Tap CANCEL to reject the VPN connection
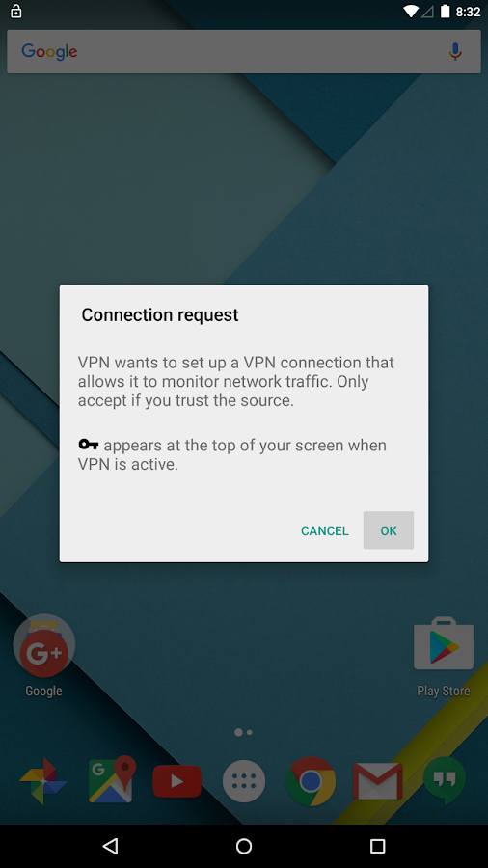Image resolution: width=488 pixels, height=868 pixels. coord(325,530)
